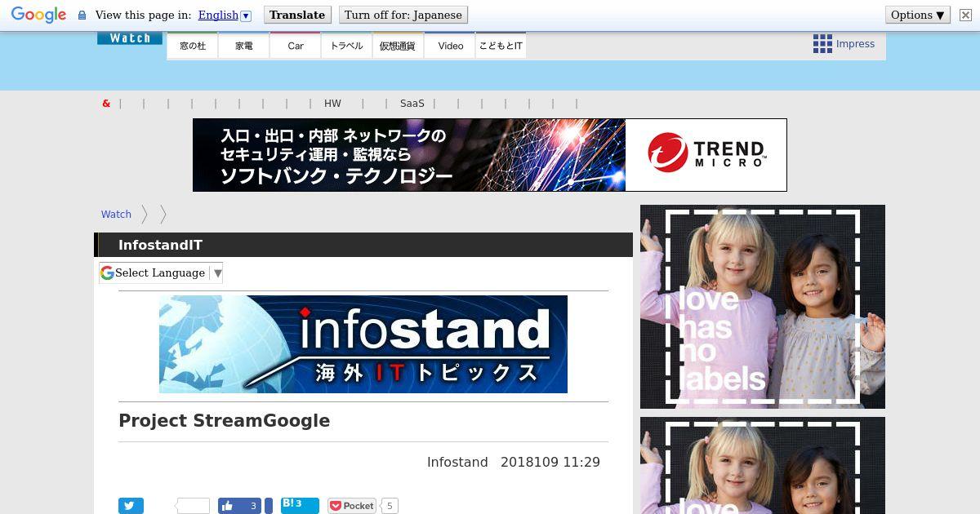Select HW in the category menu
Screen dimensions: 980x514
click(x=332, y=104)
